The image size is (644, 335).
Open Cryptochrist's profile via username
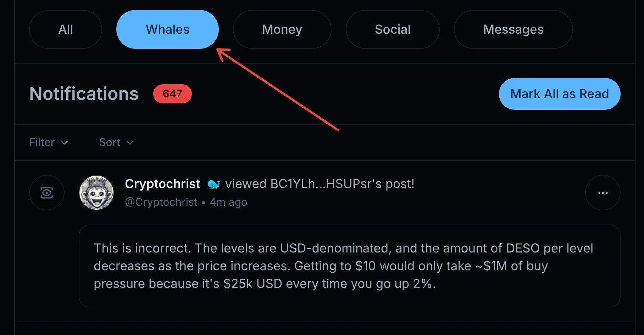tap(162, 184)
